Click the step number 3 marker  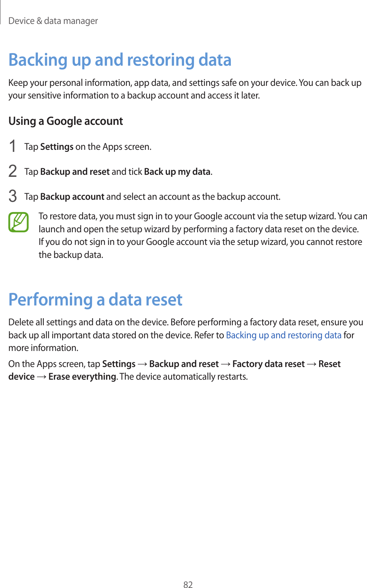[x=13, y=196]
